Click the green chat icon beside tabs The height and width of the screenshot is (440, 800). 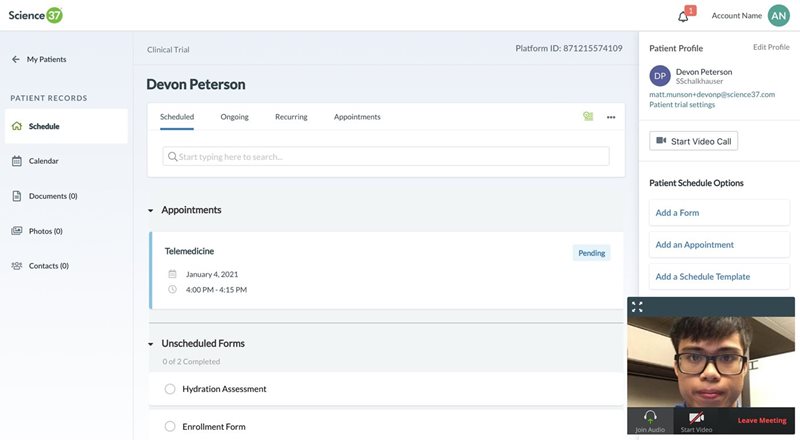(588, 117)
